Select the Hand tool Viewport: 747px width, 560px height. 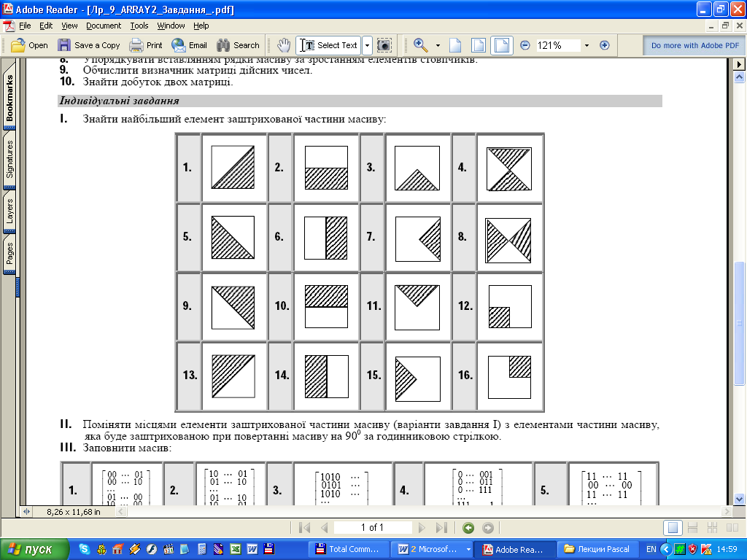[284, 45]
